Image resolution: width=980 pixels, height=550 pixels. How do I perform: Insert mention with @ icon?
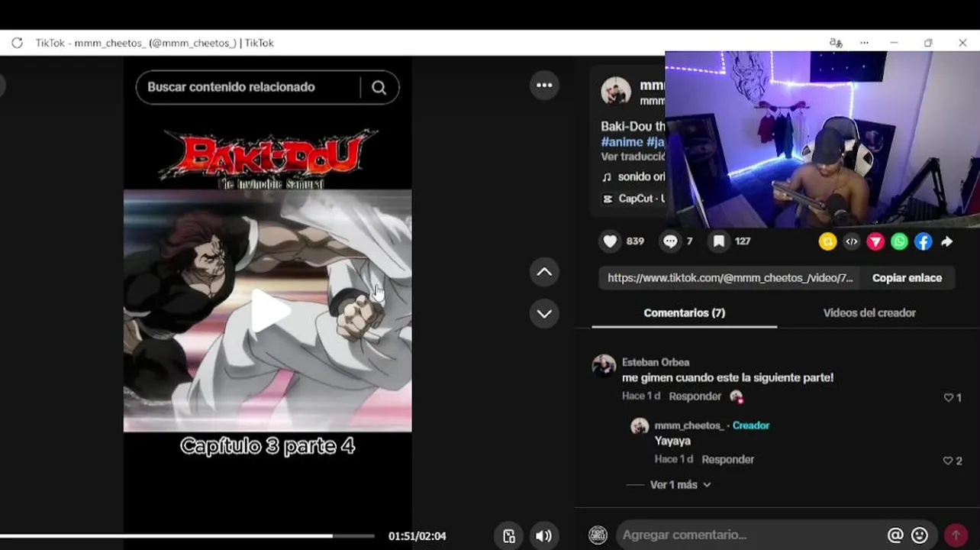[x=895, y=535]
